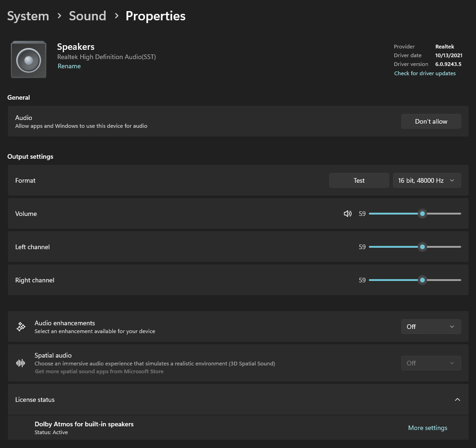Image resolution: width=476 pixels, height=448 pixels.
Task: Open Dolby Atmos More settings
Action: pos(428,428)
